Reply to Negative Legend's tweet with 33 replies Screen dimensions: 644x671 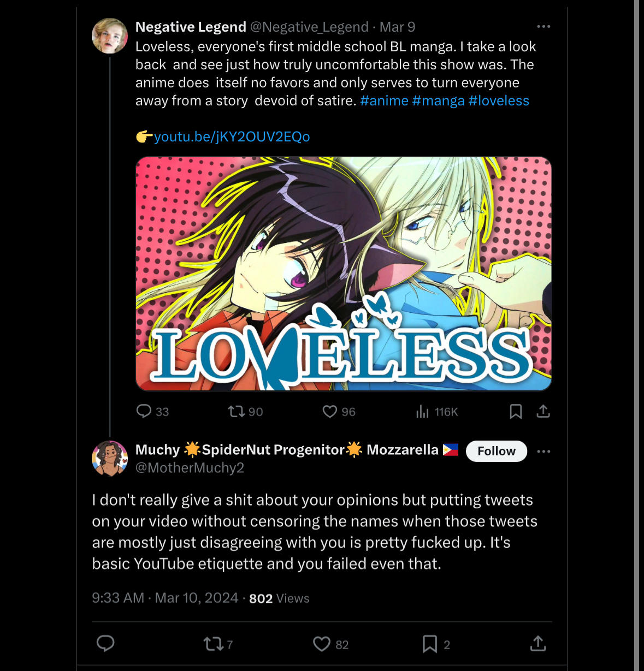tap(144, 411)
